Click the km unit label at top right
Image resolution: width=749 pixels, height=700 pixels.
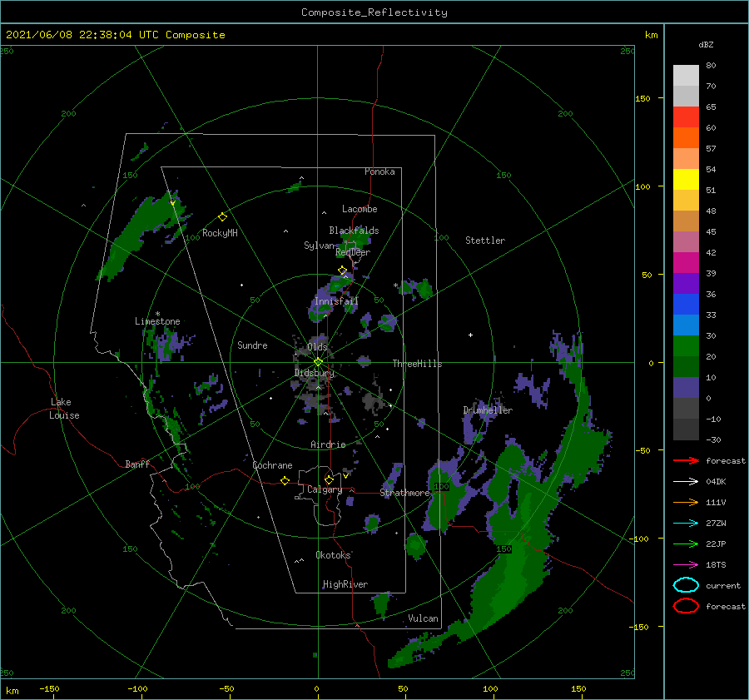(651, 35)
